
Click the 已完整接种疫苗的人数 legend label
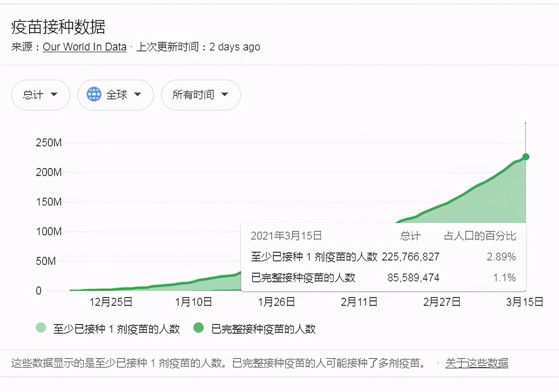point(263,329)
